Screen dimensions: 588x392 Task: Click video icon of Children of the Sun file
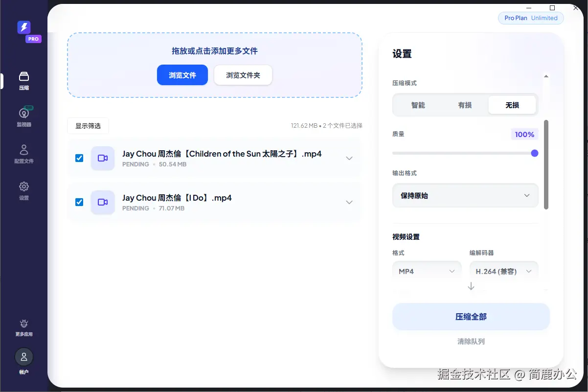(x=103, y=158)
